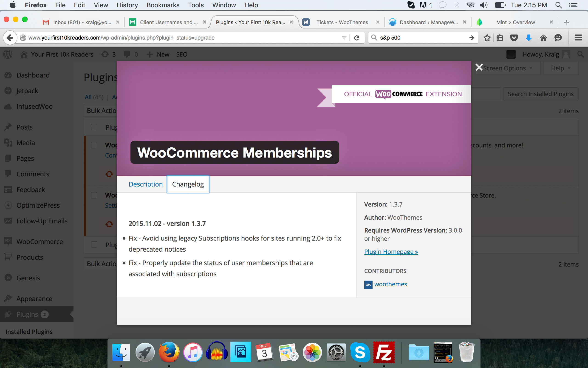Screen dimensions: 588x368
Task: Close the Inbox Gmail tab
Action: [x=118, y=22]
